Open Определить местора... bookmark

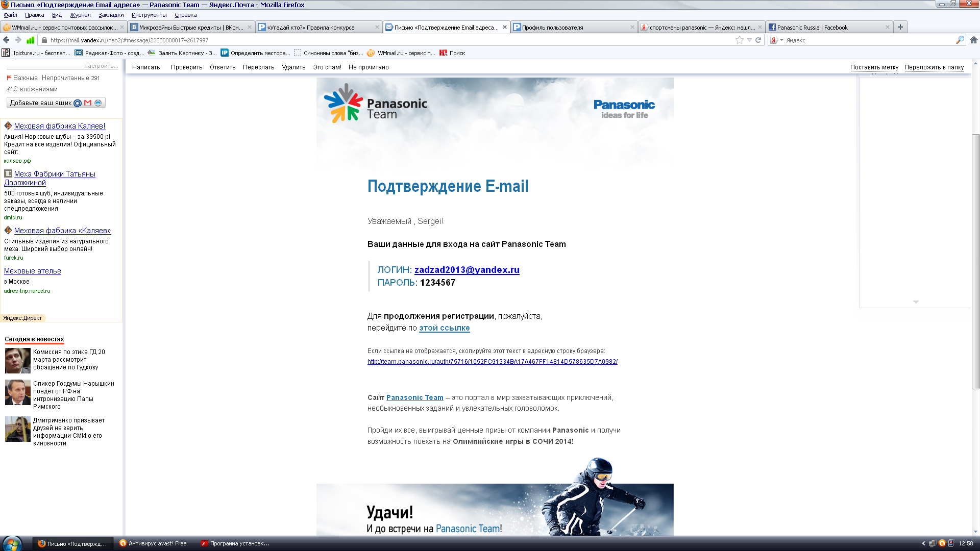(x=255, y=53)
